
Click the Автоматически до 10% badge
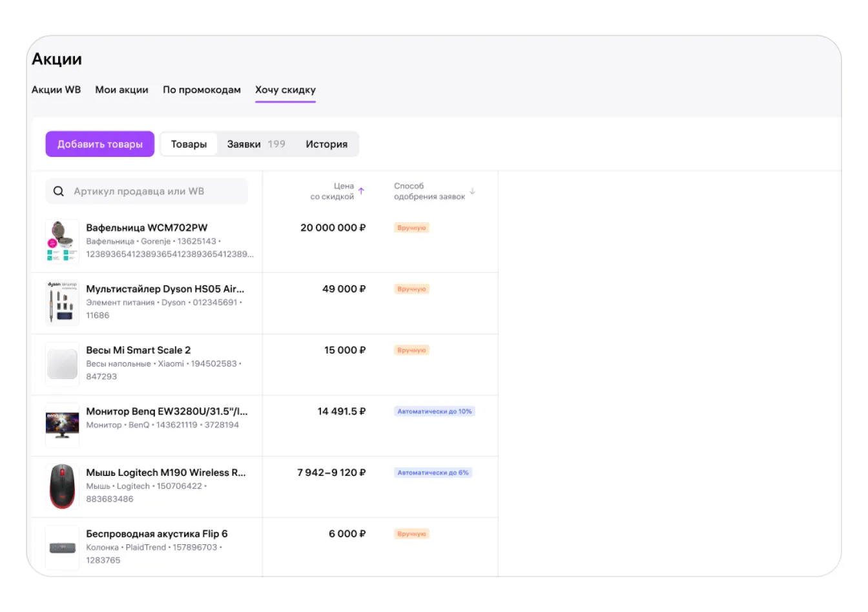[x=435, y=411]
